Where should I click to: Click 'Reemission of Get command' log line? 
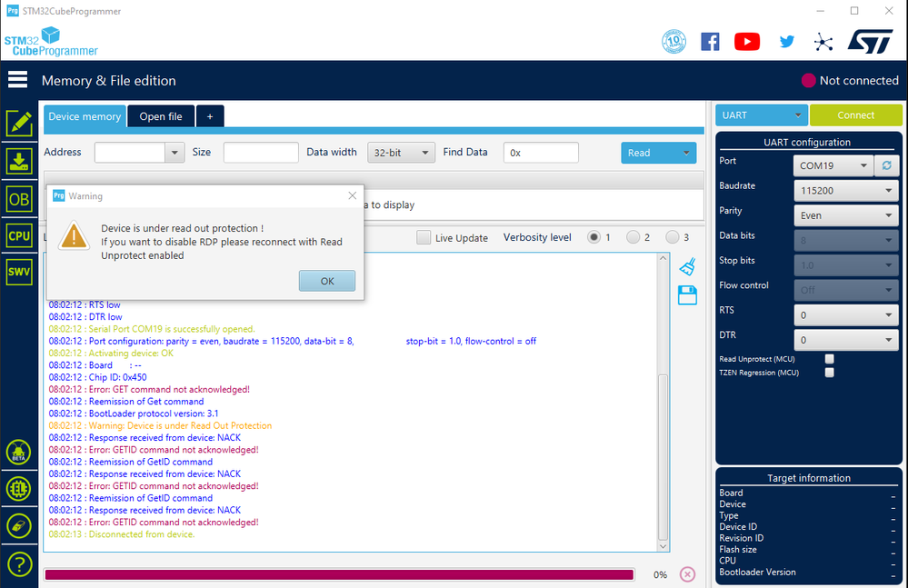coord(126,401)
